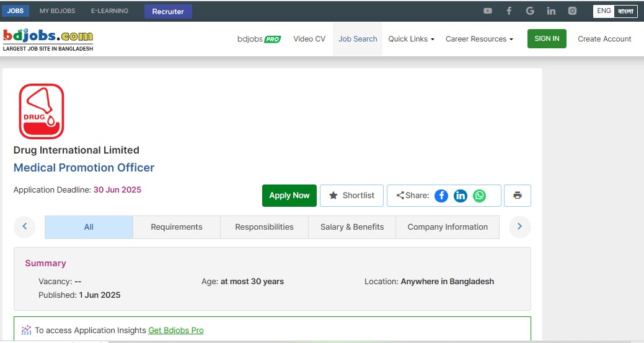Screen dimensions: 644x343
Task: Go to E-LEARNING section
Action: 110,11
